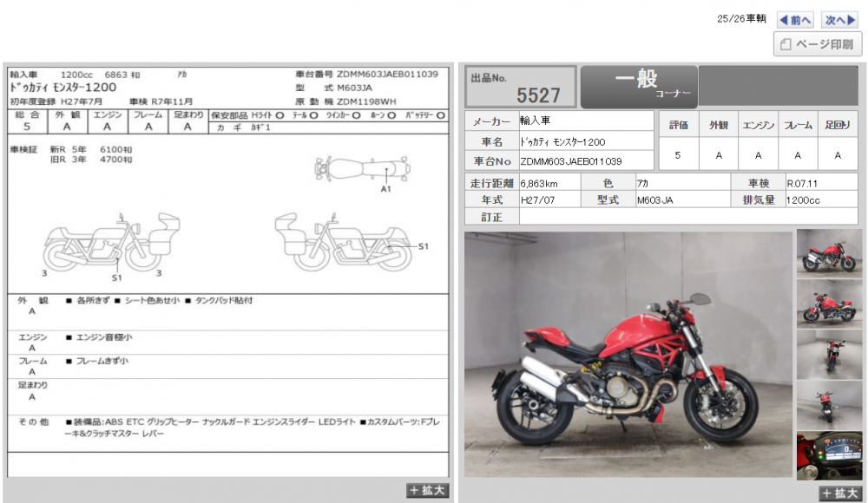This screenshot has height=503, width=868.
Task: Click the エンジン header in the right grade table
Action: (758, 125)
